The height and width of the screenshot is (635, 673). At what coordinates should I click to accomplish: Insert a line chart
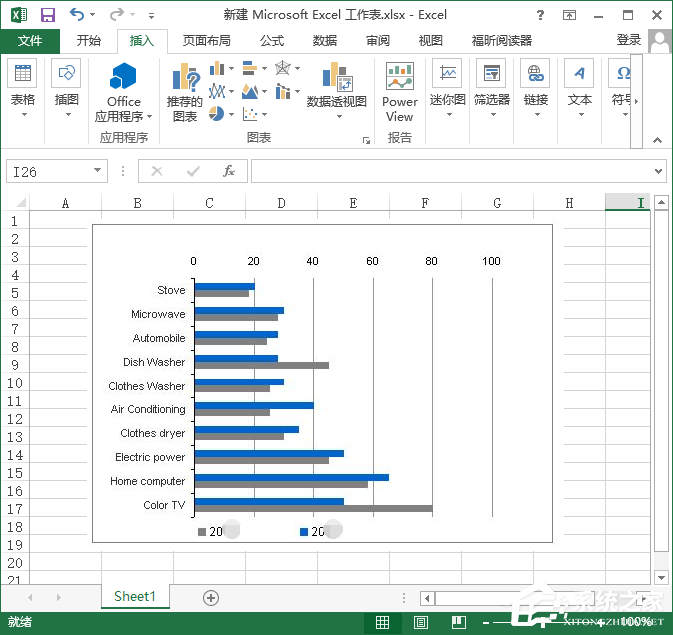click(217, 91)
